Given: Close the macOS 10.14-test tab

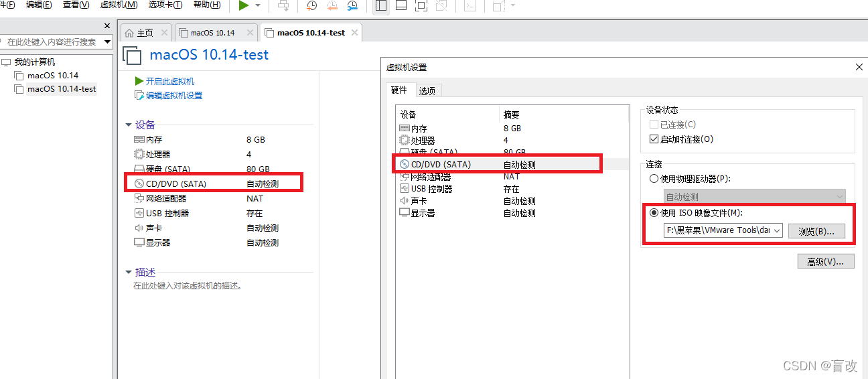Looking at the screenshot, I should 354,33.
